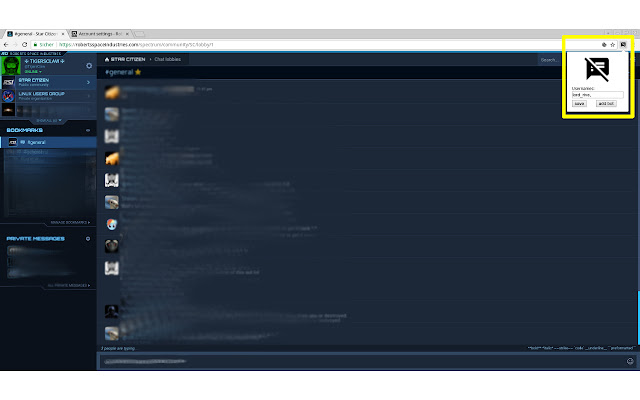This screenshot has width=640, height=400.
Task: Click the Roberts Space Industries logo at top left
Action: point(31,53)
